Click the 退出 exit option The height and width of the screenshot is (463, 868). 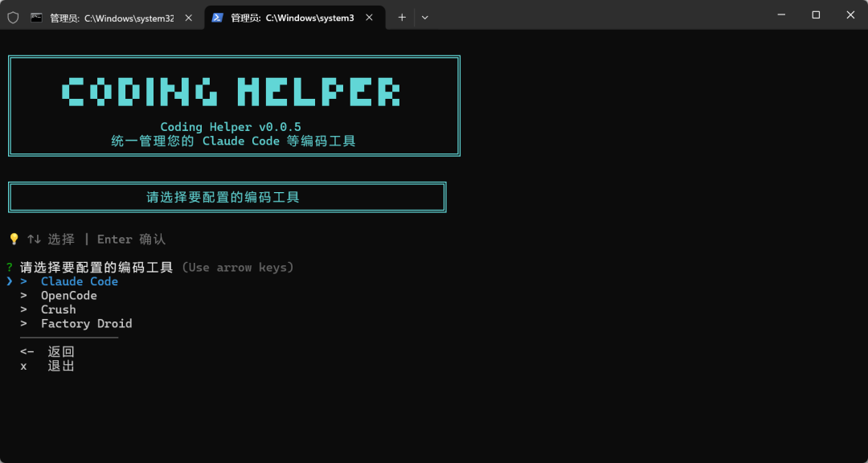point(61,366)
